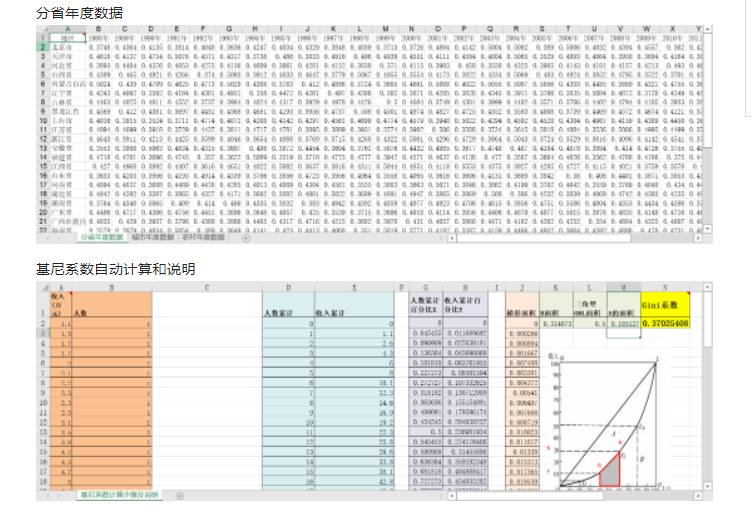Click the 北京市 row cell
752x512 pixels.
pos(68,47)
